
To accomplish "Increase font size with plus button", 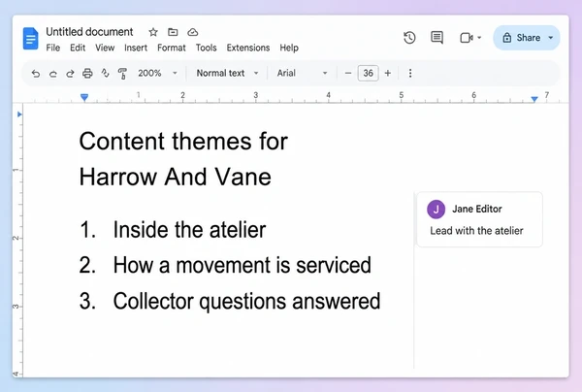I will point(387,73).
